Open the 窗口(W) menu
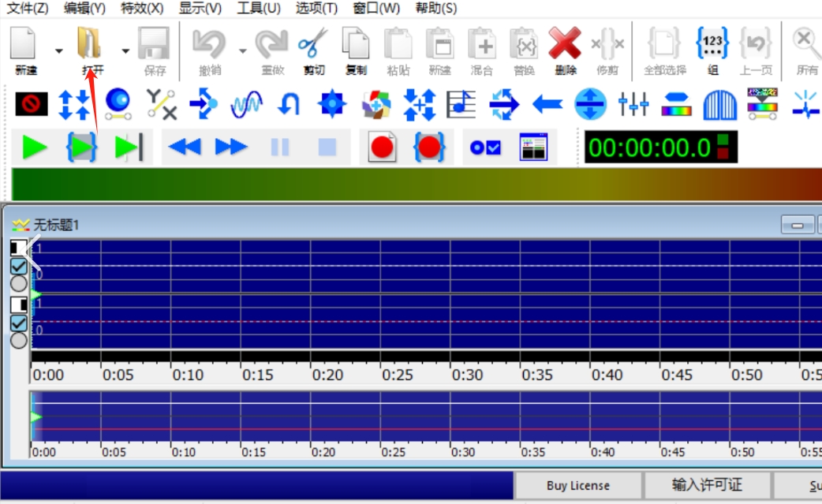The width and height of the screenshot is (822, 504). pyautogui.click(x=376, y=9)
